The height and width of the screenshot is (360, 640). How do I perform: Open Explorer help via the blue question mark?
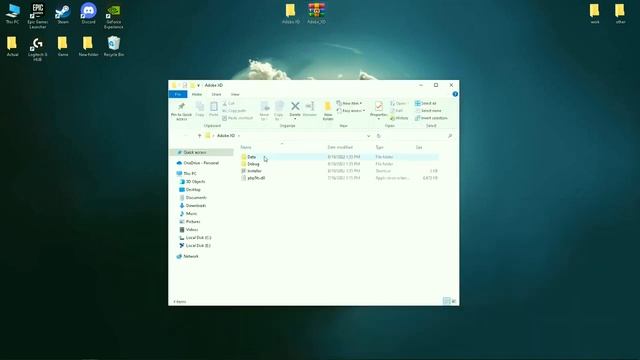[x=455, y=94]
